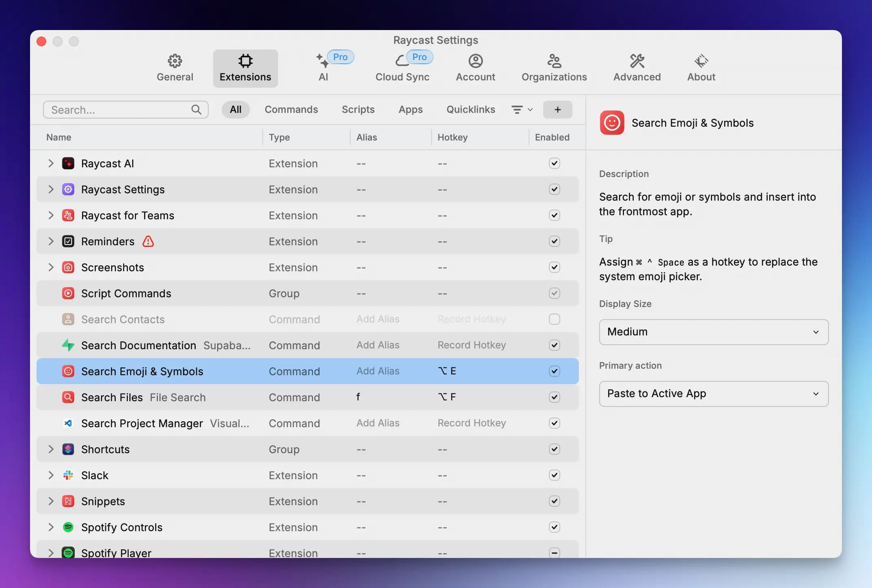Expand the Slack extension row
This screenshot has height=588, width=872.
[x=51, y=475]
